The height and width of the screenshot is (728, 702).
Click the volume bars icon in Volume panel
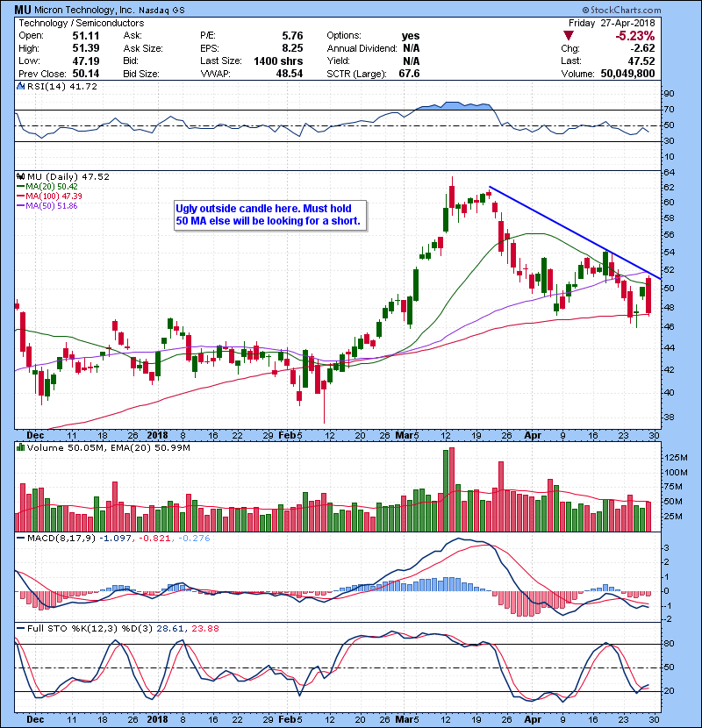(x=20, y=447)
